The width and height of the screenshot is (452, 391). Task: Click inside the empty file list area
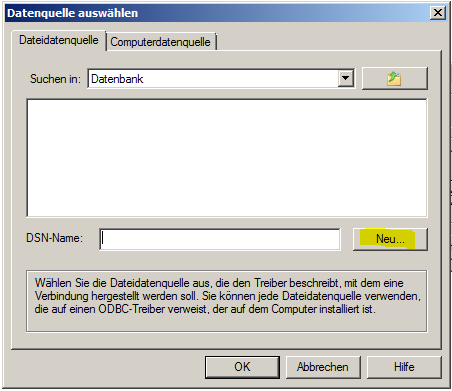[x=227, y=158]
